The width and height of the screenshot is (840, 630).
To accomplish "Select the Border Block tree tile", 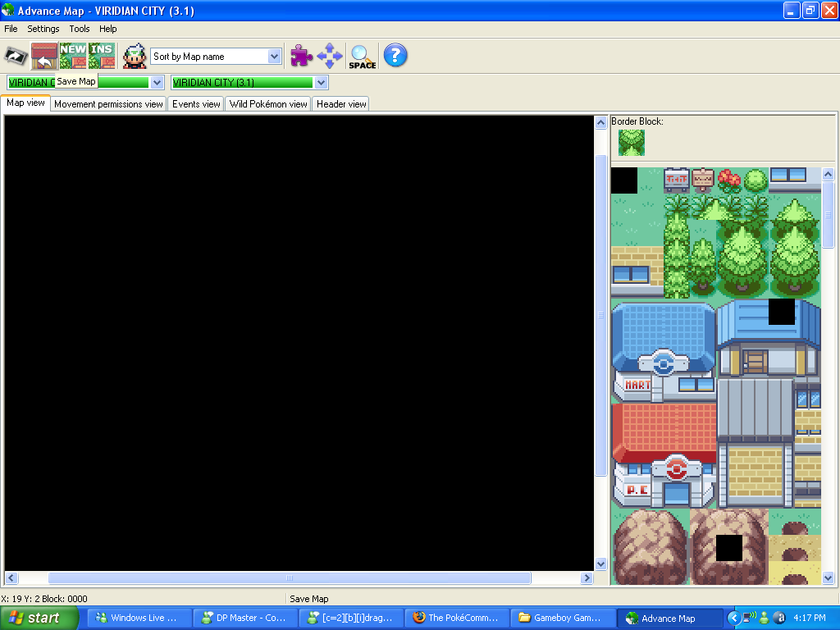I will click(x=631, y=143).
